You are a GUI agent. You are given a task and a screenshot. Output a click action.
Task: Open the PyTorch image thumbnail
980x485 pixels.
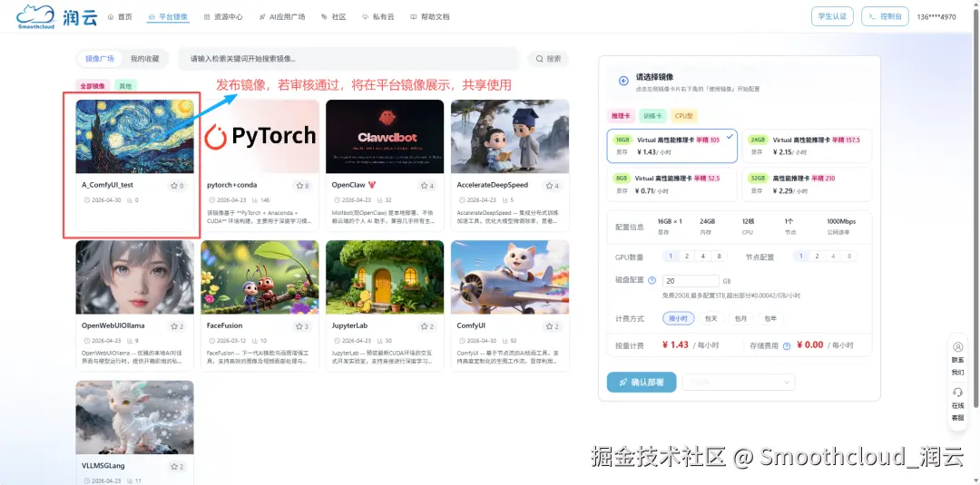coord(260,136)
